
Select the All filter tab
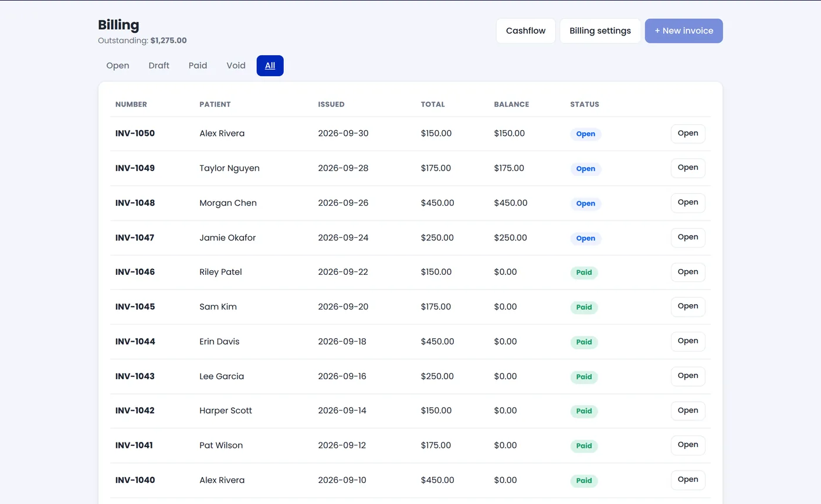270,66
